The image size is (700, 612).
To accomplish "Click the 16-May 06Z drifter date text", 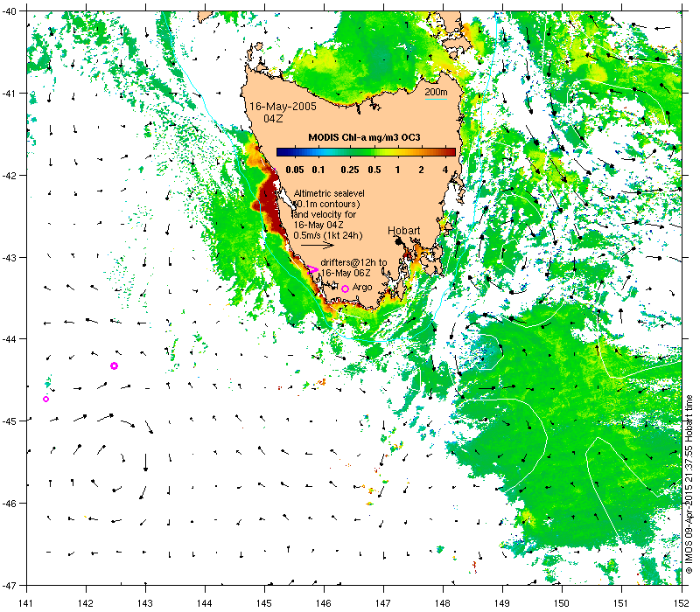I will click(x=346, y=273).
